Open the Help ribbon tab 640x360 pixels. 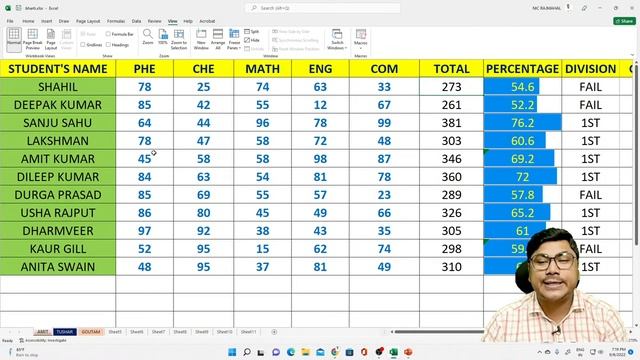pos(188,21)
